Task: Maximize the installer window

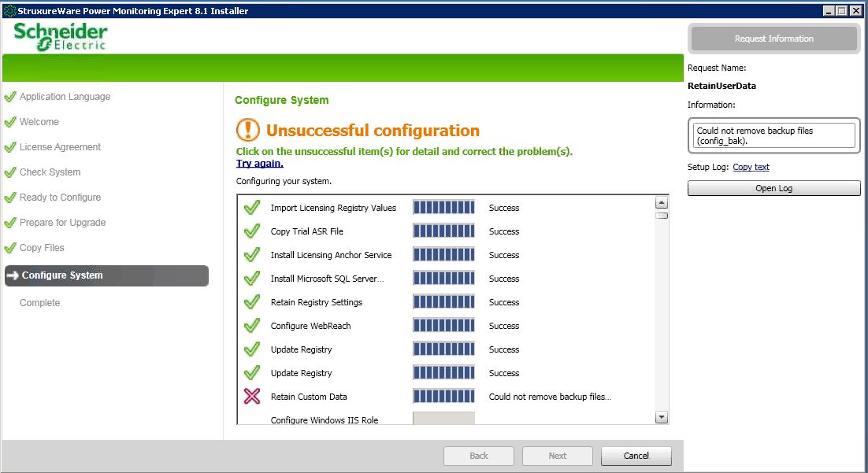Action: tap(841, 10)
